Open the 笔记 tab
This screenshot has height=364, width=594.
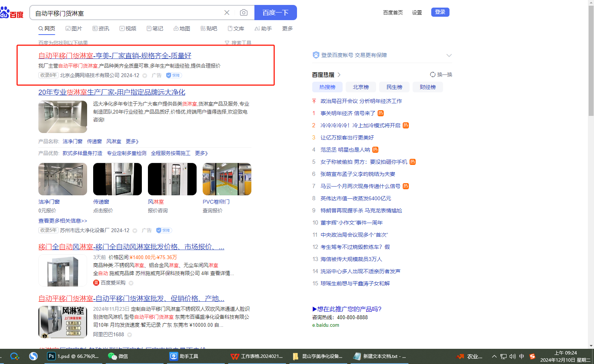pos(155,28)
